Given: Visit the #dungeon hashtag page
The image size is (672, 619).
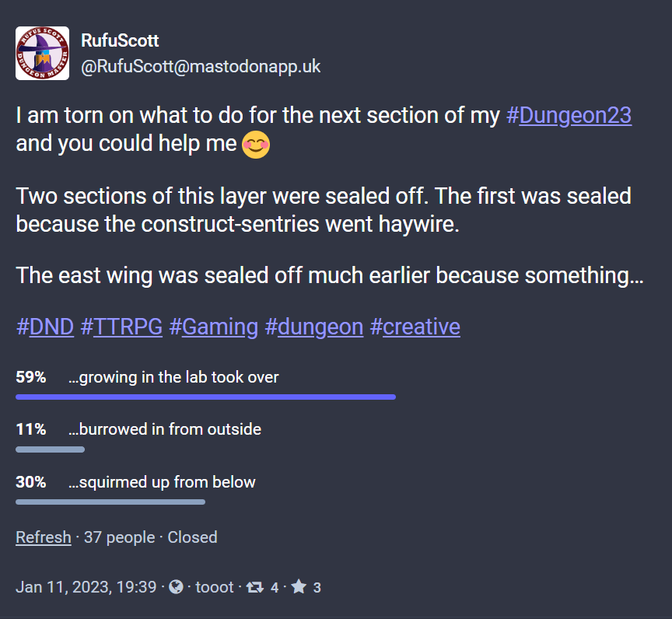Looking at the screenshot, I should coord(313,327).
